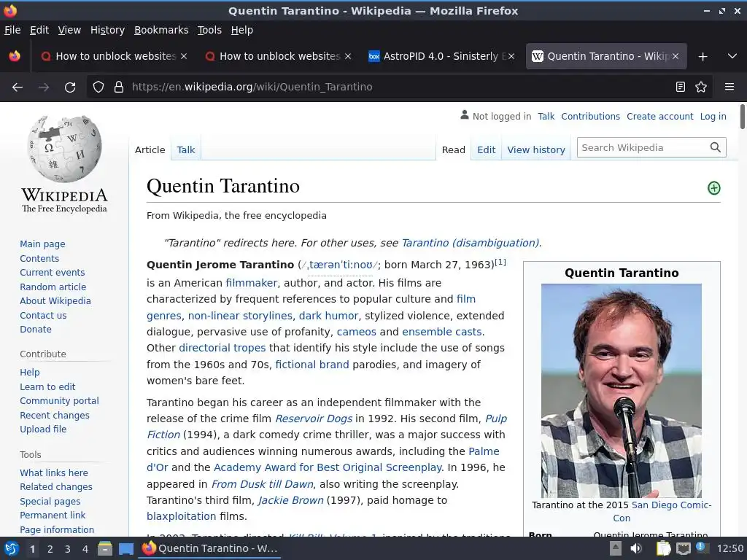This screenshot has width=747, height=560.
Task: Open the system start menu
Action: (x=11, y=548)
